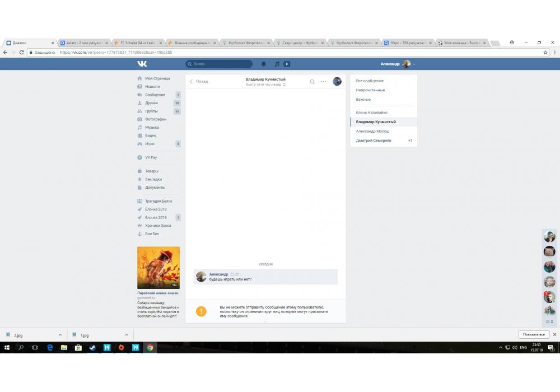Click the VK logo in header
This screenshot has height=392, width=560.
point(142,64)
